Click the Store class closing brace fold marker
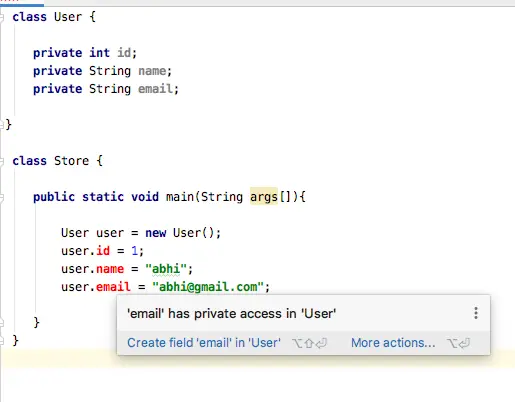The image size is (515, 402). pyautogui.click(x=2, y=341)
